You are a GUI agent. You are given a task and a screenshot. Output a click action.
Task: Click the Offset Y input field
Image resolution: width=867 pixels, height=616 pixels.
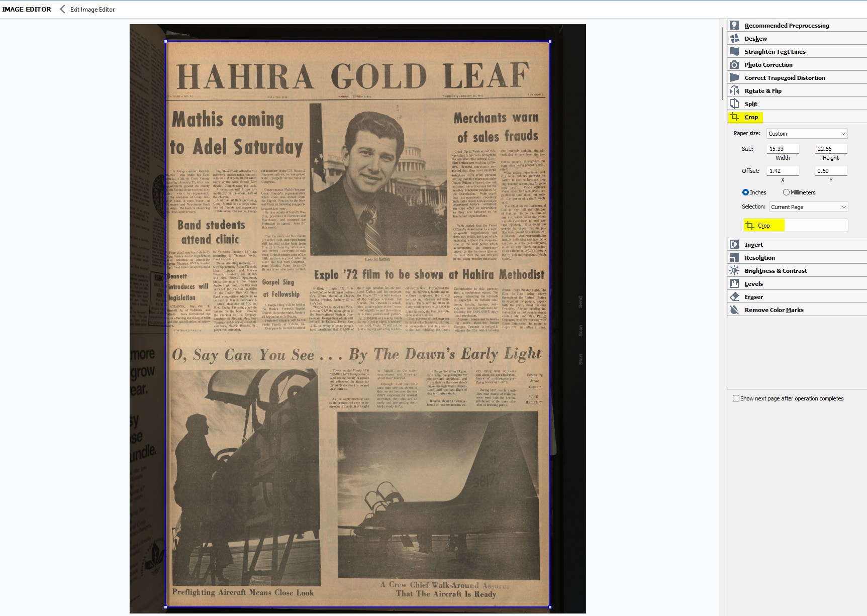pos(831,171)
